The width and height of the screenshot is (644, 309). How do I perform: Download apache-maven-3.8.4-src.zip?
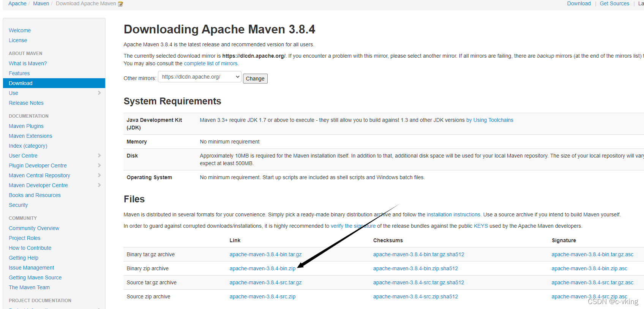[x=262, y=296]
